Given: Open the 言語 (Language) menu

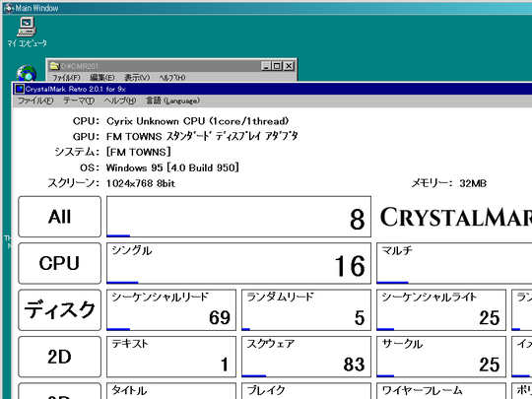Looking at the screenshot, I should 172,100.
